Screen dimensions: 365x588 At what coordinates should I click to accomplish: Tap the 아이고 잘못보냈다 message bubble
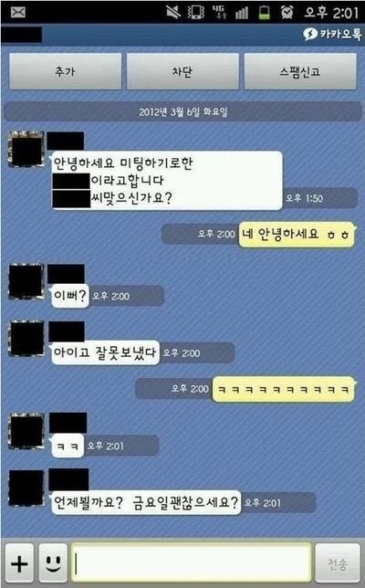(x=105, y=352)
